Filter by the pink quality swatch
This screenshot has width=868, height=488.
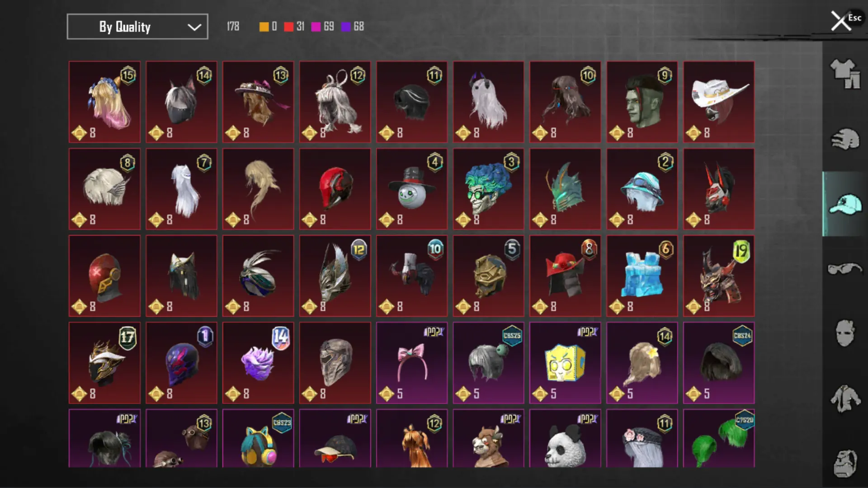pyautogui.click(x=316, y=27)
